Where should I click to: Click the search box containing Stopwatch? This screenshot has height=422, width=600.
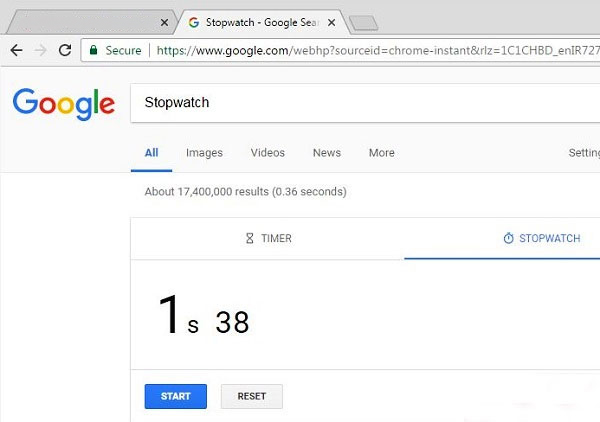[x=365, y=103]
